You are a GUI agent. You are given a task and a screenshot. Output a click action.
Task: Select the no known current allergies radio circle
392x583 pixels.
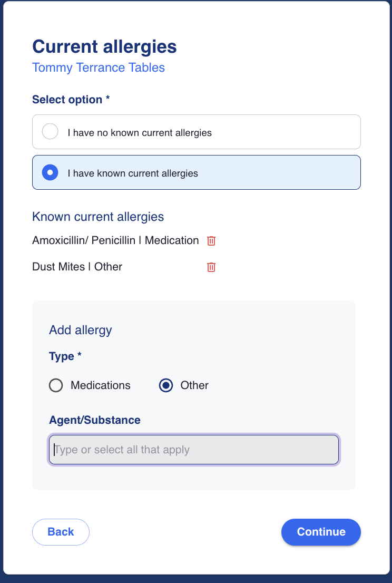tap(50, 132)
